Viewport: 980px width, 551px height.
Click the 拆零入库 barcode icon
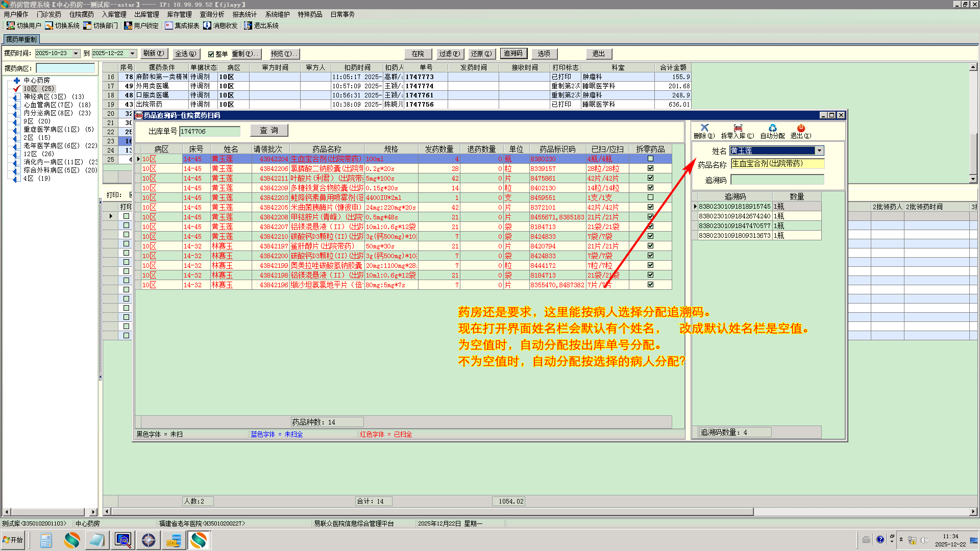point(738,128)
